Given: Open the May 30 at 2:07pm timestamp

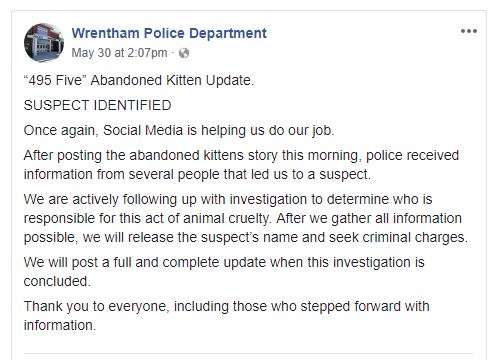Looking at the screenshot, I should [x=119, y=53].
